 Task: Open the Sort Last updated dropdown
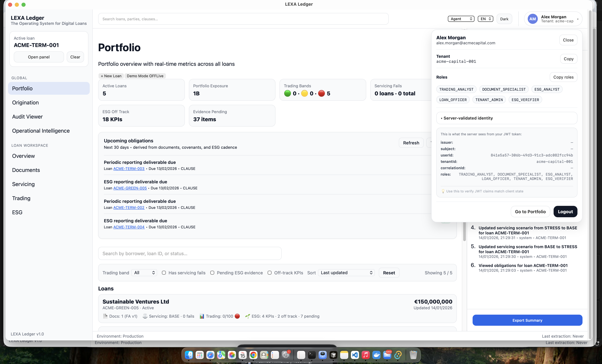point(346,273)
